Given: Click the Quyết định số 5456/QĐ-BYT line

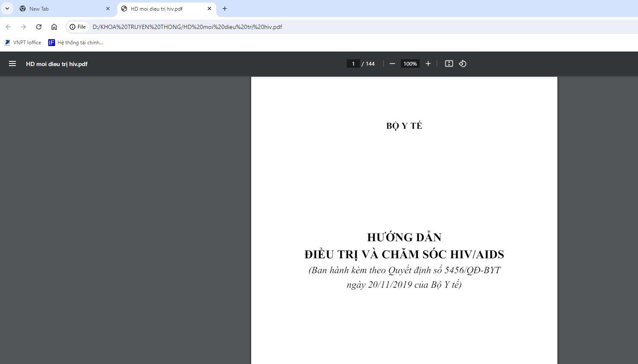Looking at the screenshot, I should pos(404,270).
